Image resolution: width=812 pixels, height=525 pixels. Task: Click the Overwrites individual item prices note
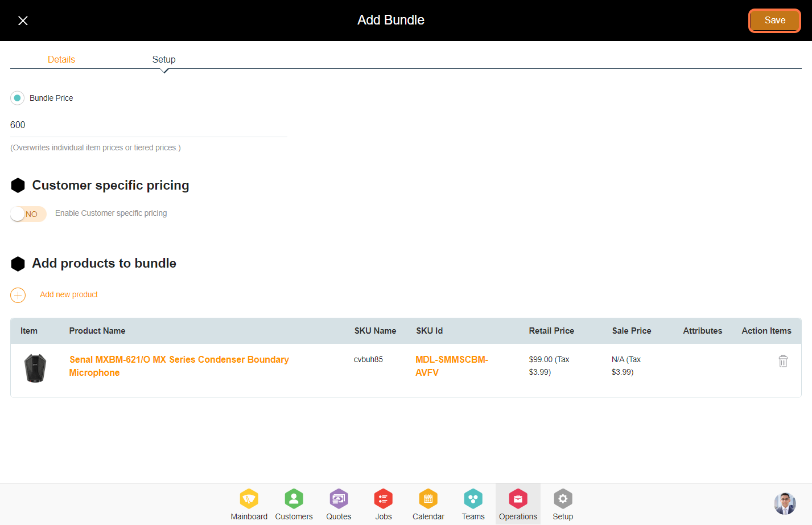coord(96,147)
